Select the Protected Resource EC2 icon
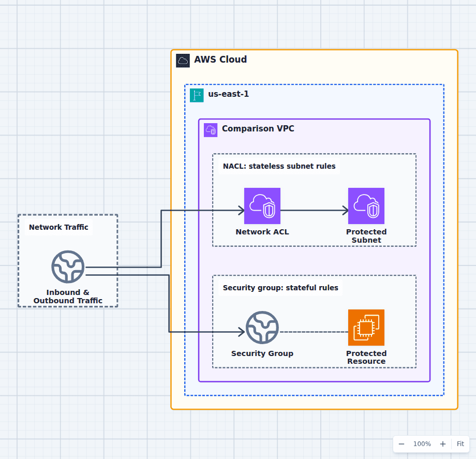This screenshot has height=459, width=476. click(366, 328)
